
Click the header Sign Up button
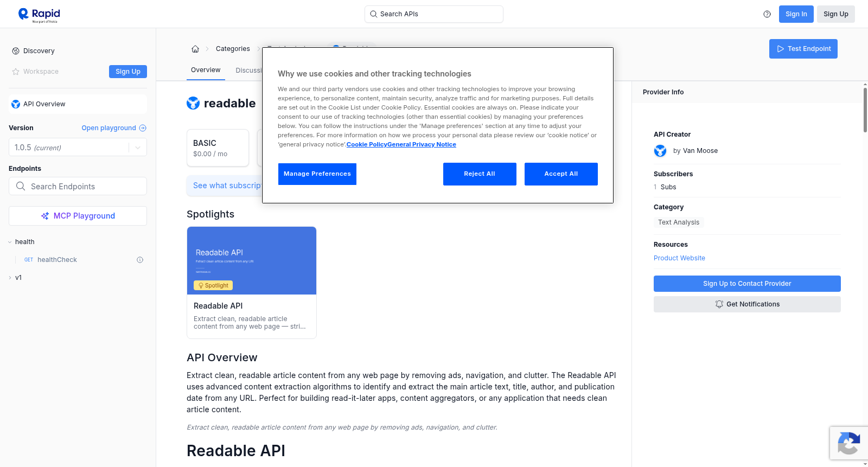835,14
